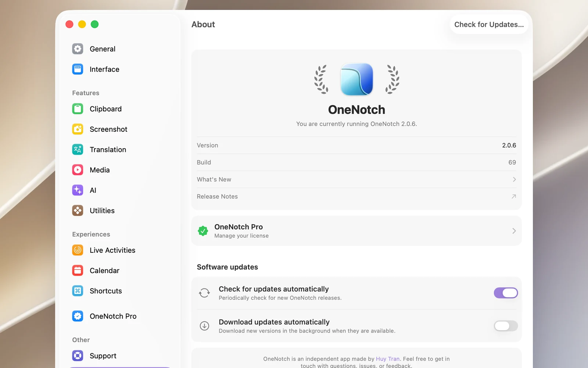Select the OneNotch Pro badge icon in sidebar
Image resolution: width=588 pixels, height=368 pixels.
pyautogui.click(x=78, y=316)
